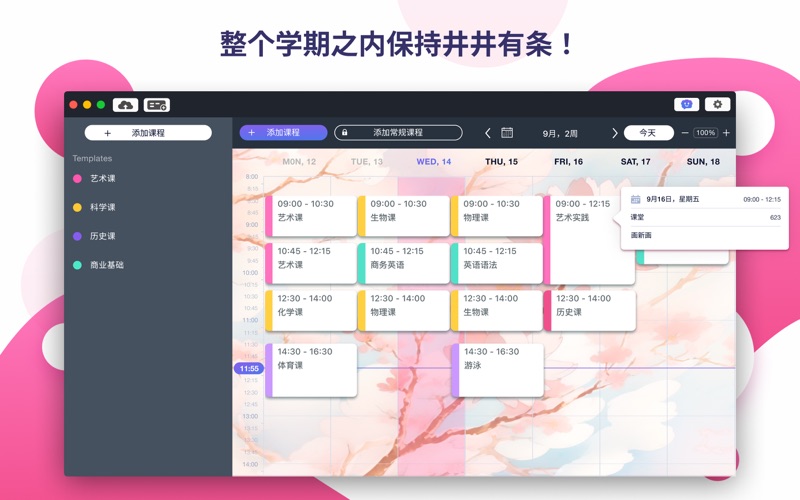The height and width of the screenshot is (500, 800).
Task: Open the 化学课 class card
Action: [x=311, y=311]
